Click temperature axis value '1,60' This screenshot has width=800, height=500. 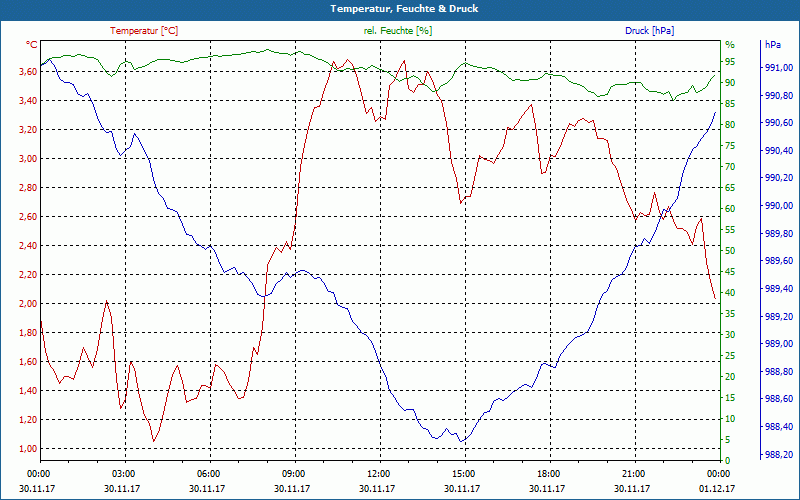[x=29, y=362]
